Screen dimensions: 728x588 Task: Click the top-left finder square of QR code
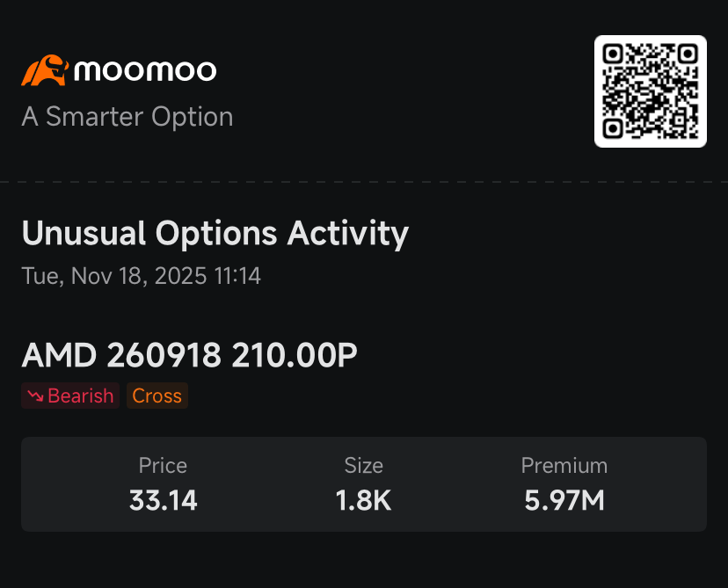(x=613, y=54)
